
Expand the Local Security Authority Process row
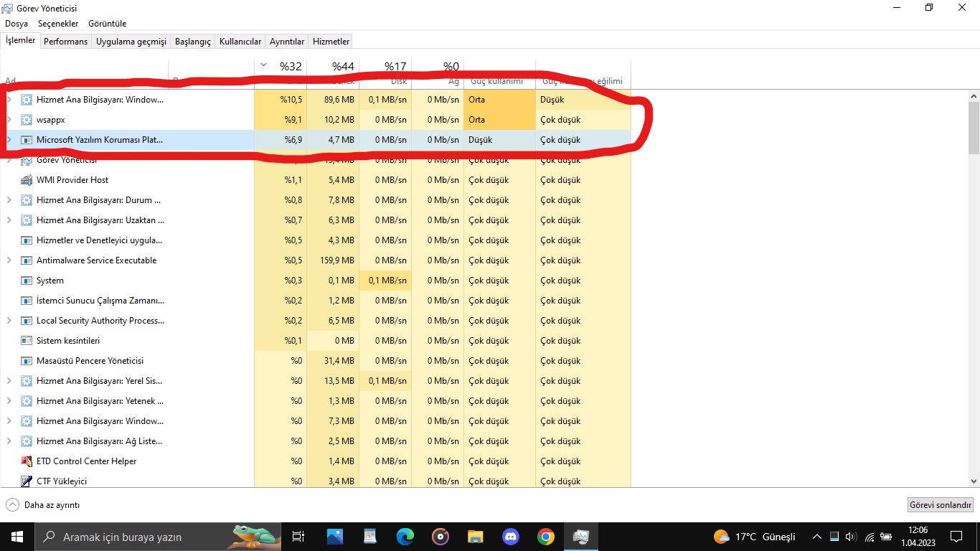pos(9,321)
